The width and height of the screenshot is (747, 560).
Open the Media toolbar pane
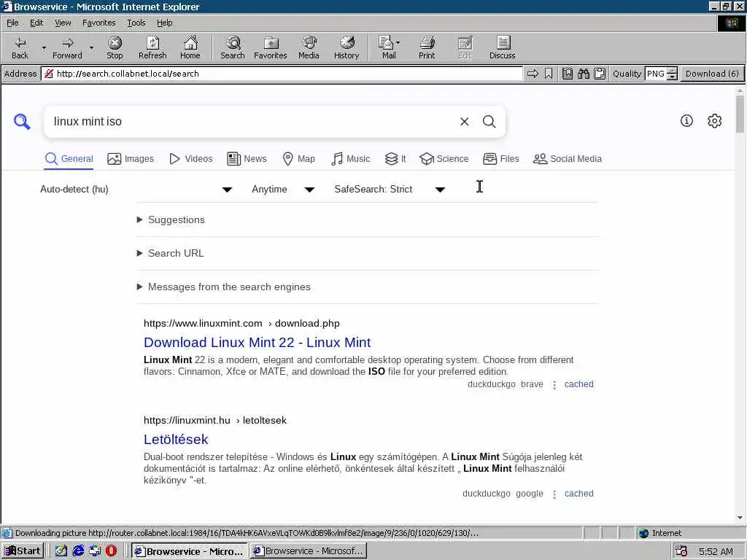(309, 47)
